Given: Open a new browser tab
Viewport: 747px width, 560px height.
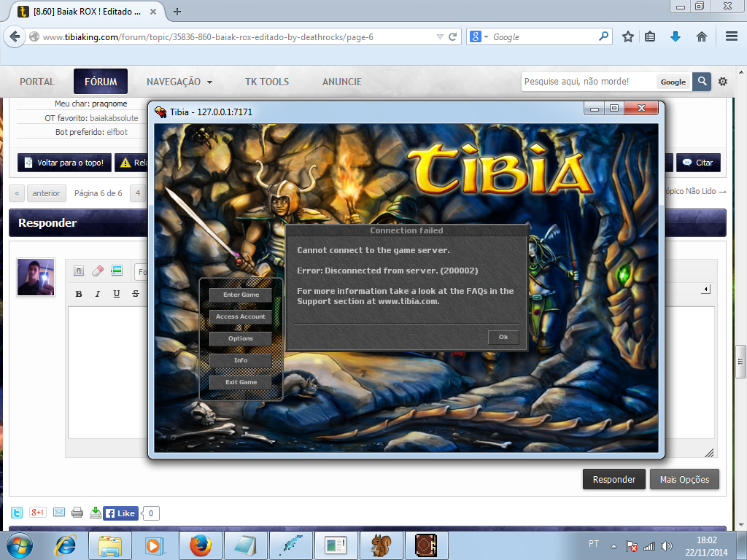Looking at the screenshot, I should pos(177,12).
